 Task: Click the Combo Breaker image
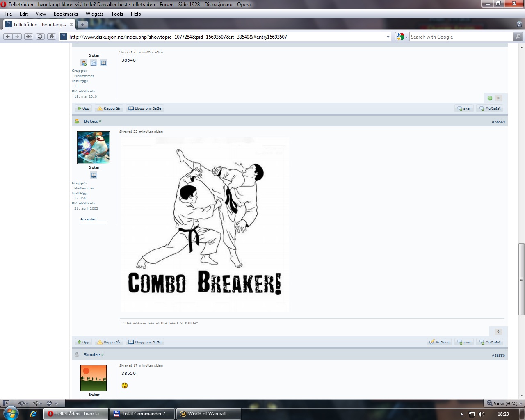205,224
